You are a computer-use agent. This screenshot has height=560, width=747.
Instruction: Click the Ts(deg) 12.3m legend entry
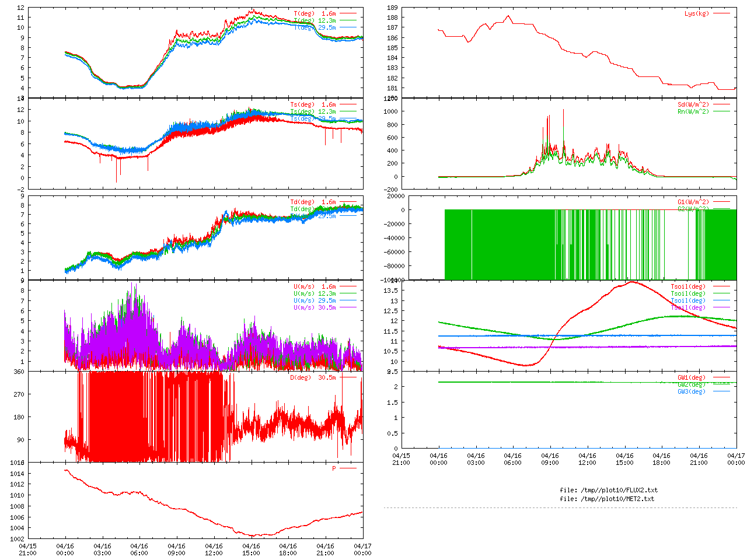[x=313, y=111]
